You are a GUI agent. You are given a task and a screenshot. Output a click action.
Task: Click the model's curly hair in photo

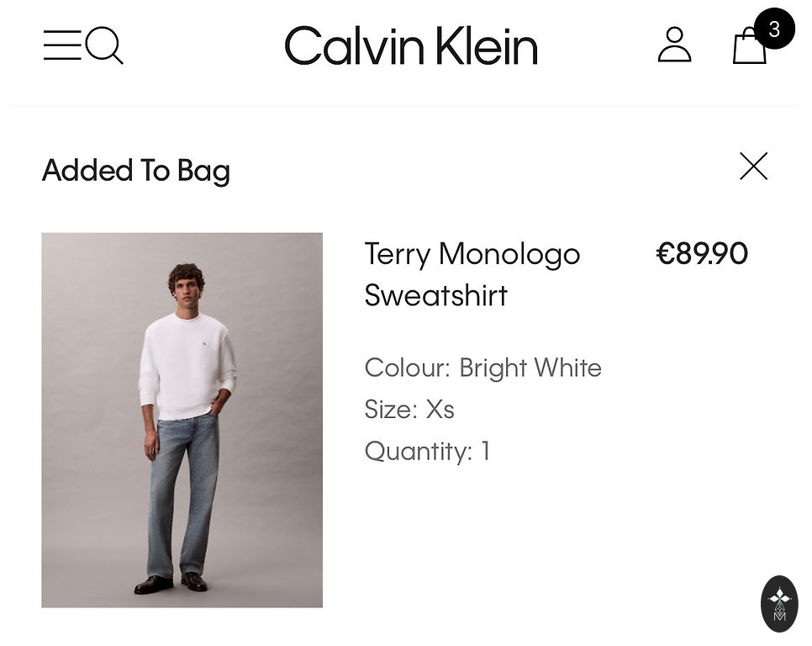186,274
